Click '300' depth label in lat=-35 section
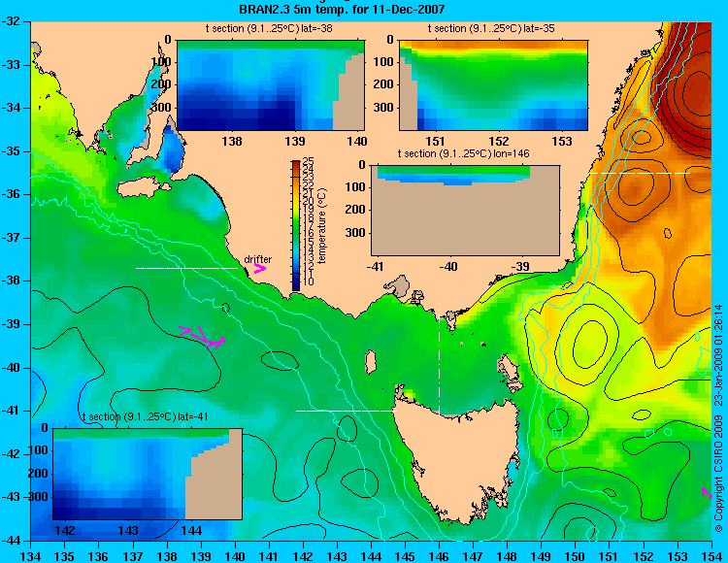 pos(384,108)
